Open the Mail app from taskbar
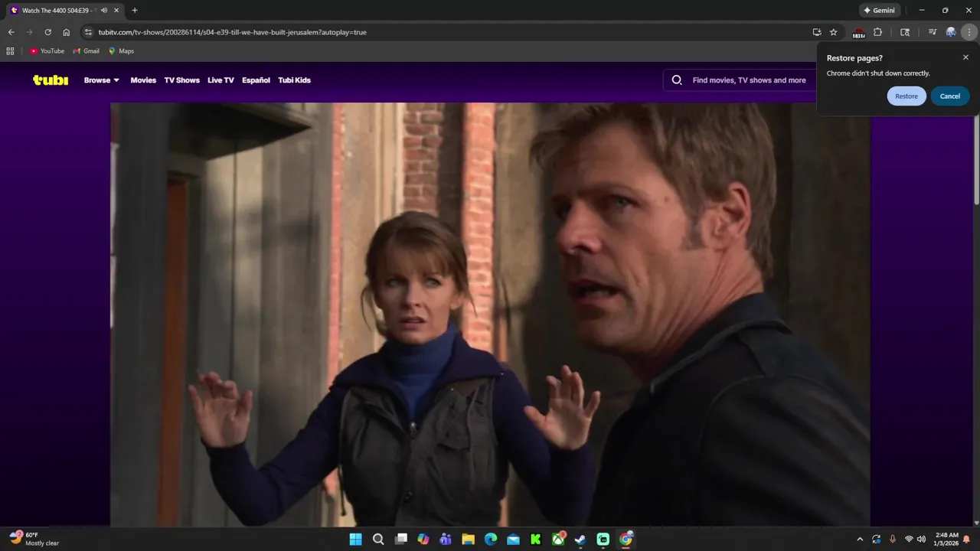 click(x=513, y=539)
